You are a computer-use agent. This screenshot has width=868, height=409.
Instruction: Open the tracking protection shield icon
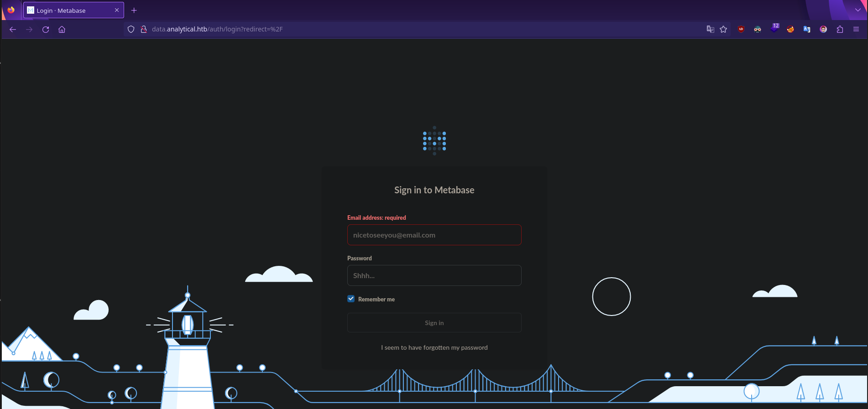(x=131, y=29)
